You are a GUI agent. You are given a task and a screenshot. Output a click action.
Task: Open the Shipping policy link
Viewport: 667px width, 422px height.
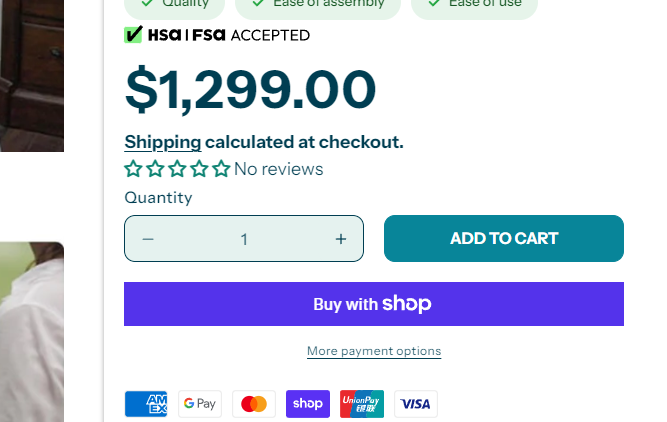[x=163, y=142]
